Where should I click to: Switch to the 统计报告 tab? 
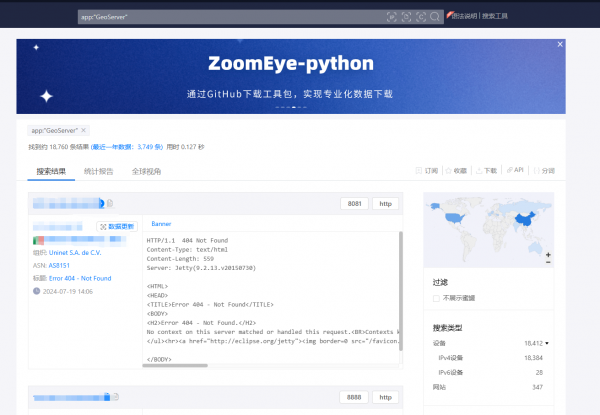point(98,172)
